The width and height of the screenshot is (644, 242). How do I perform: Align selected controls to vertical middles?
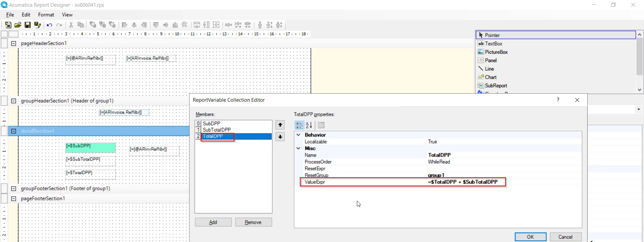click(165, 25)
